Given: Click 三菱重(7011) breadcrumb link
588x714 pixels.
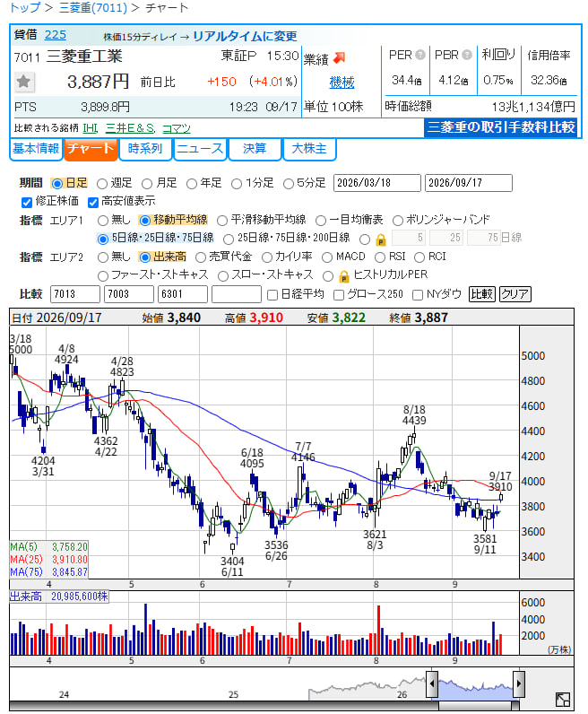Looking at the screenshot, I should tap(93, 8).
